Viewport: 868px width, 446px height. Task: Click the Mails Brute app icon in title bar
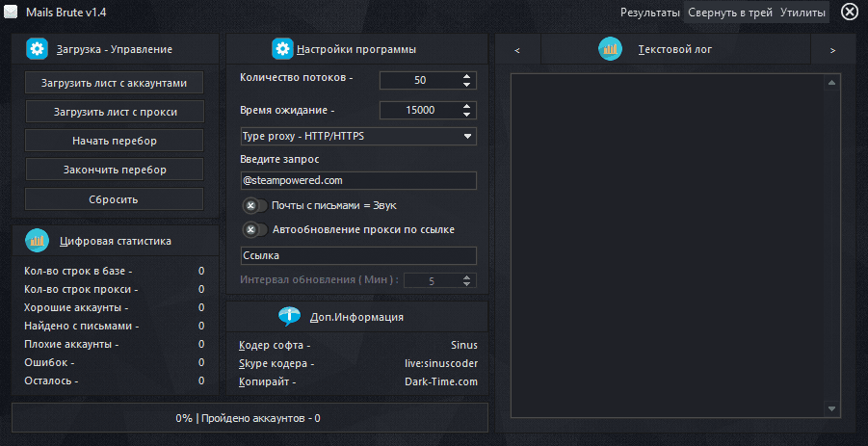point(10,12)
